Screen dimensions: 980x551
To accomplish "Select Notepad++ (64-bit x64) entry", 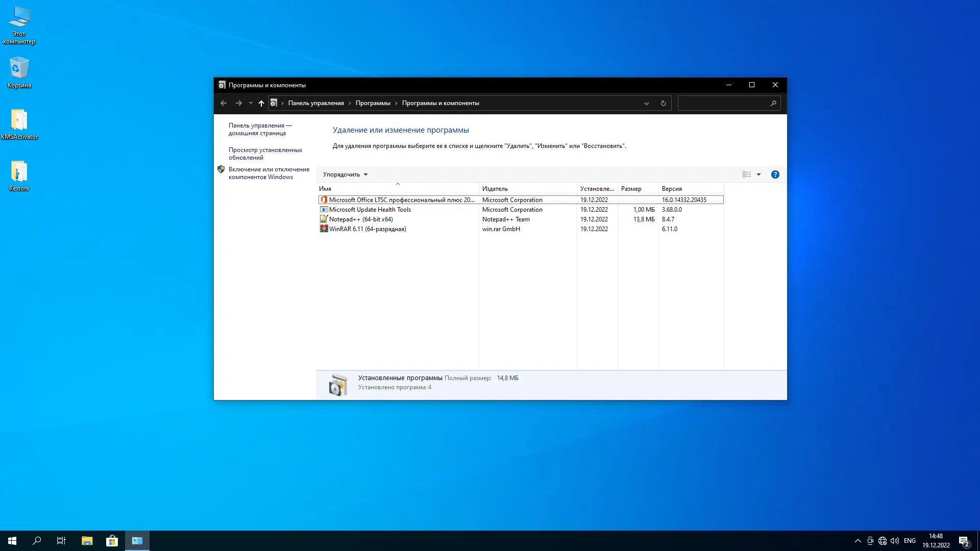I will pos(361,219).
